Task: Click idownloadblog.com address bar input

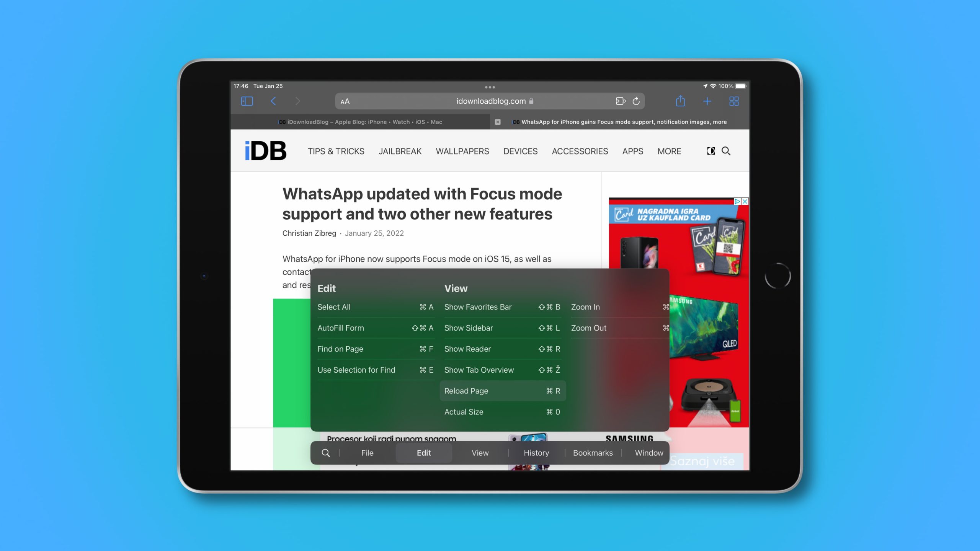Action: click(x=491, y=101)
